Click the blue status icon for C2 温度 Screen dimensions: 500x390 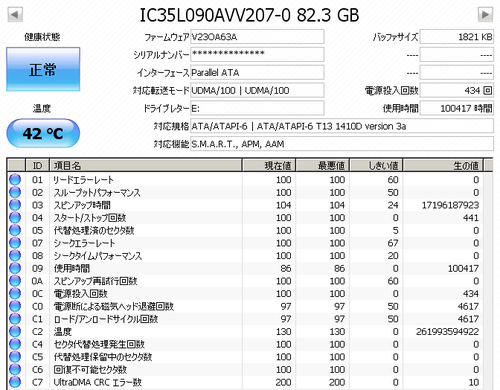click(x=15, y=332)
